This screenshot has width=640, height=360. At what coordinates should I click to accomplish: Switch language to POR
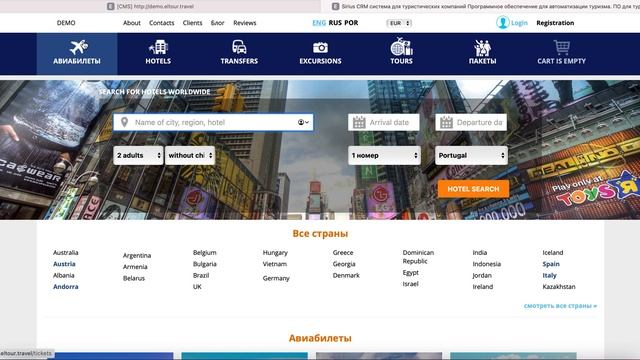tap(351, 23)
